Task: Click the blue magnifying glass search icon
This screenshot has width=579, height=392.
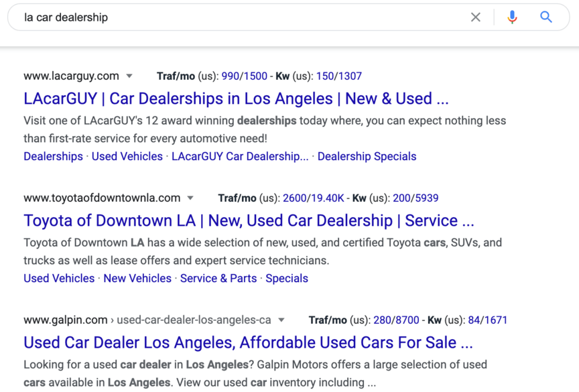Action: [x=546, y=17]
